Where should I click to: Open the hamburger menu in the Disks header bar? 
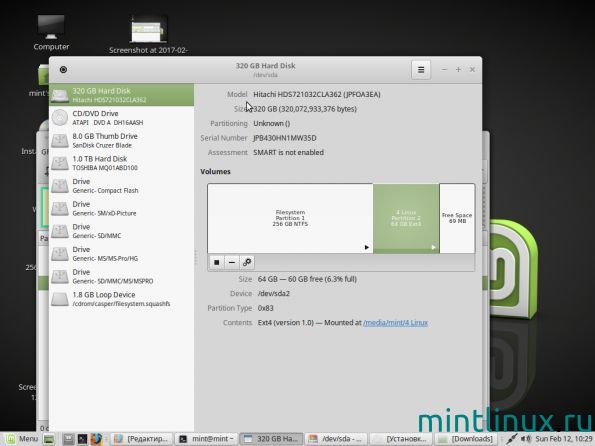[x=421, y=70]
